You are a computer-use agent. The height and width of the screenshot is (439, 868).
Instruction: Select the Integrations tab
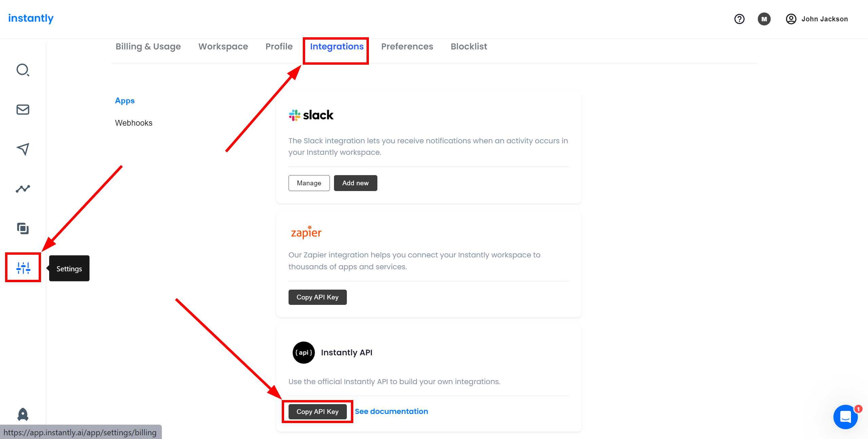(337, 46)
